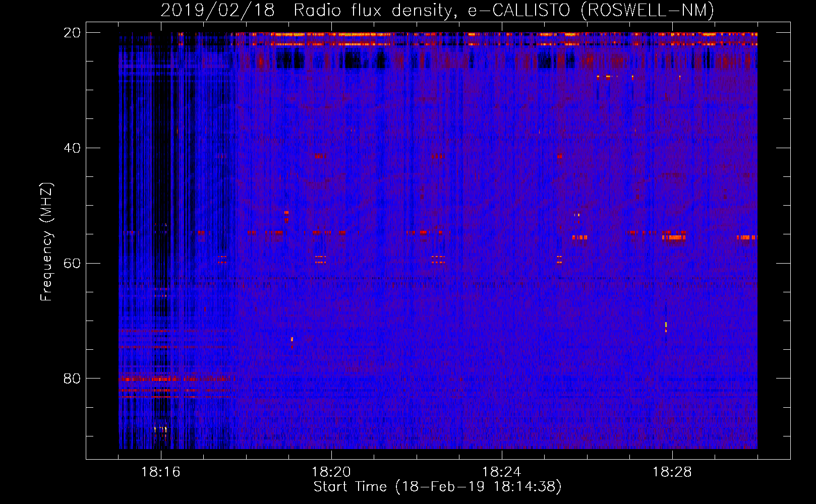Click the 'Frequency (MHZ)' axis label
This screenshot has height=504, width=816.
[46, 241]
